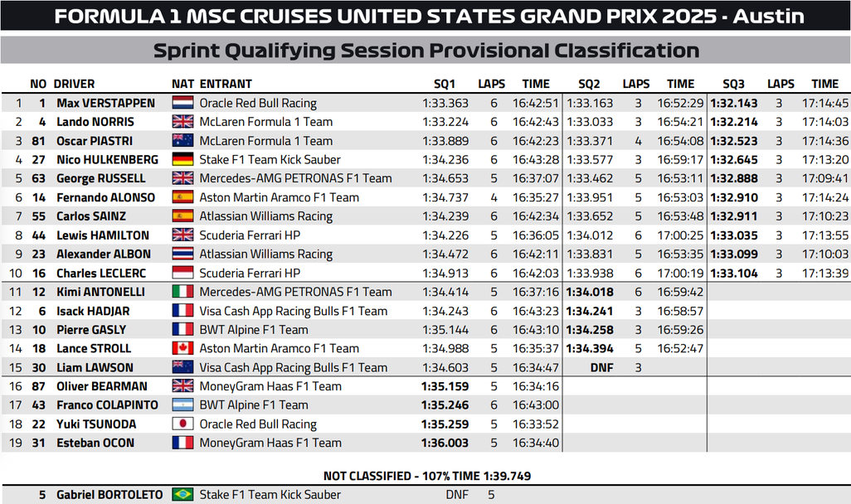
Task: Click the Dutch flag beside Max Verstappen
Action: point(182,104)
